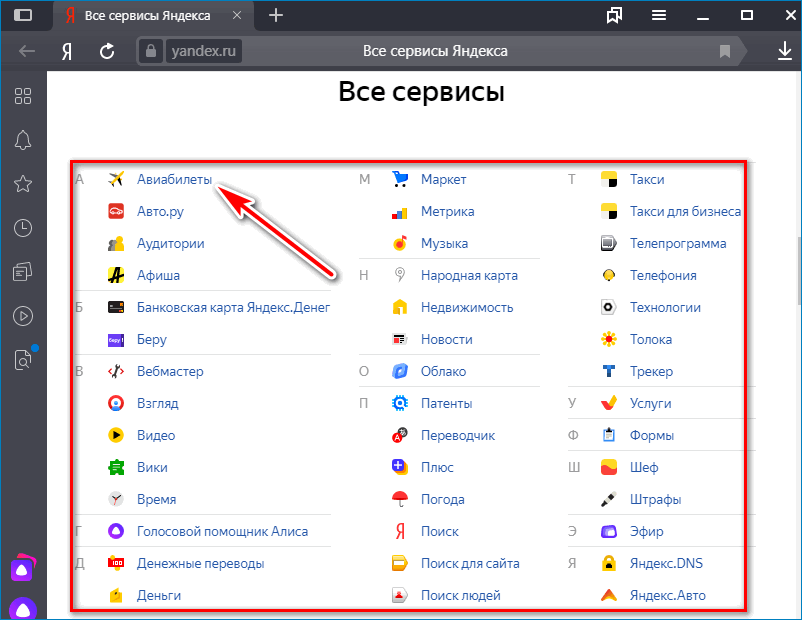802x620 pixels.
Task: Open Табло using the tiles icon
Action: pos(23,97)
